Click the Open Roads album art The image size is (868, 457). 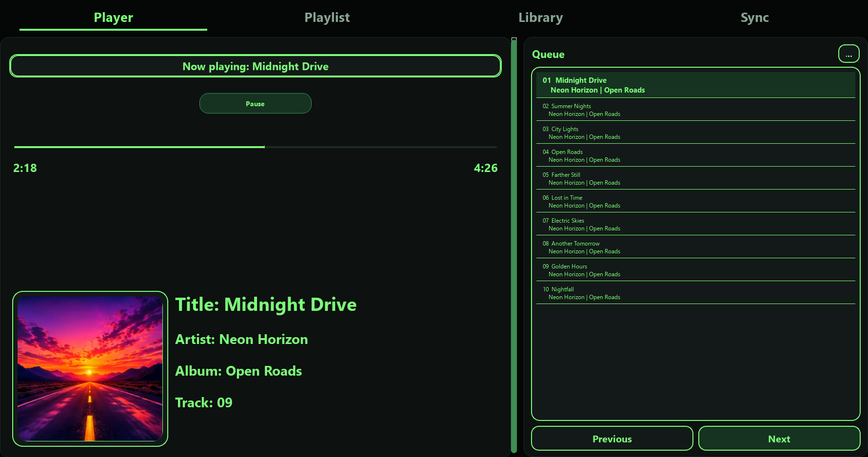90,369
